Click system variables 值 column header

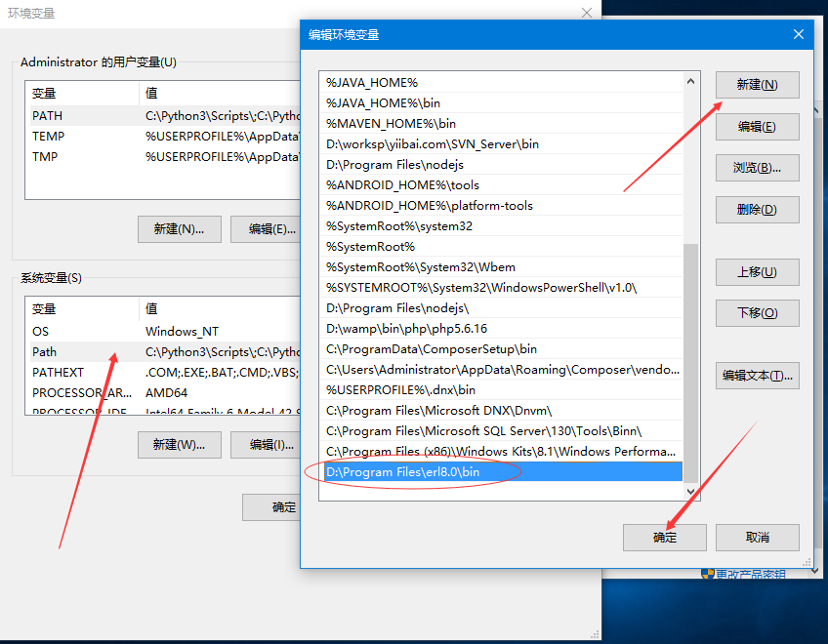pyautogui.click(x=220, y=308)
